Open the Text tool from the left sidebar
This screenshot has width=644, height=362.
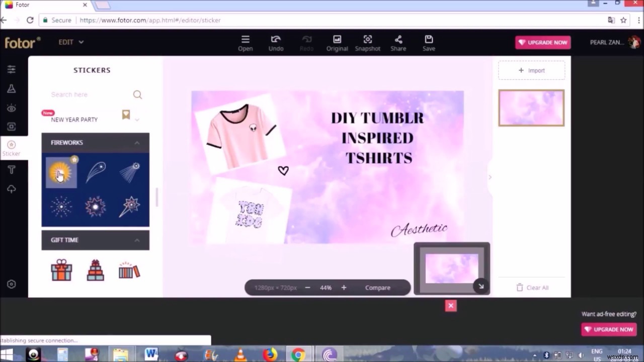[11, 169]
